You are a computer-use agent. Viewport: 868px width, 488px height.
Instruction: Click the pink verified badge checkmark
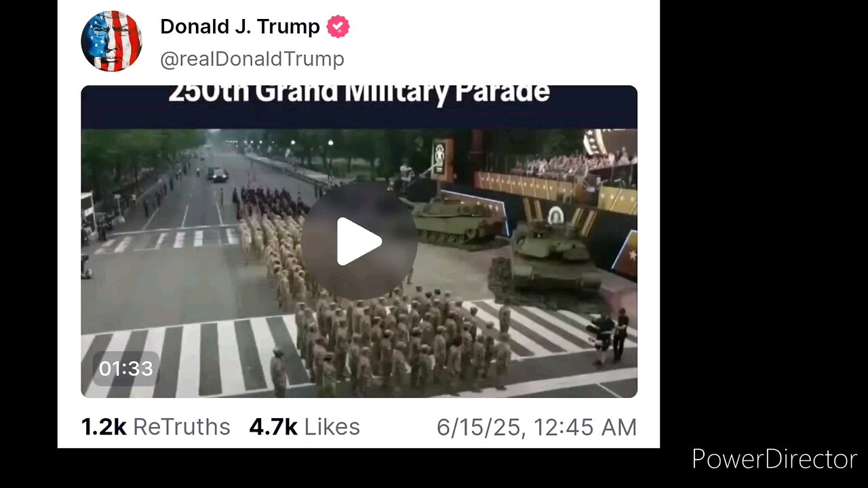pyautogui.click(x=338, y=26)
